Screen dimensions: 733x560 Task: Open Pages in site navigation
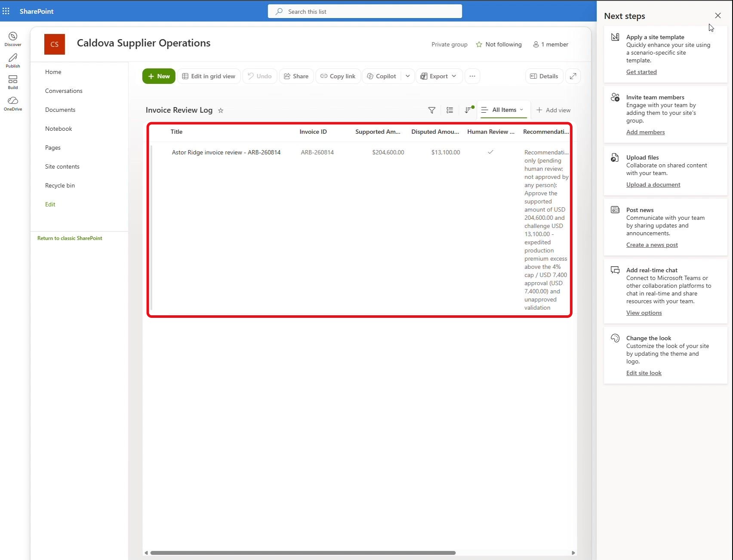coord(53,148)
